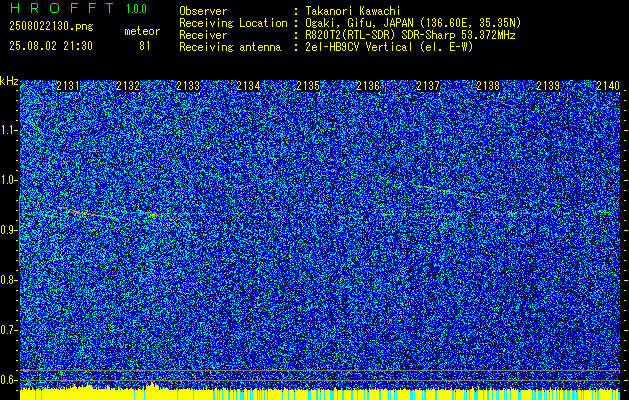Click the HROFFT title text

61,8
